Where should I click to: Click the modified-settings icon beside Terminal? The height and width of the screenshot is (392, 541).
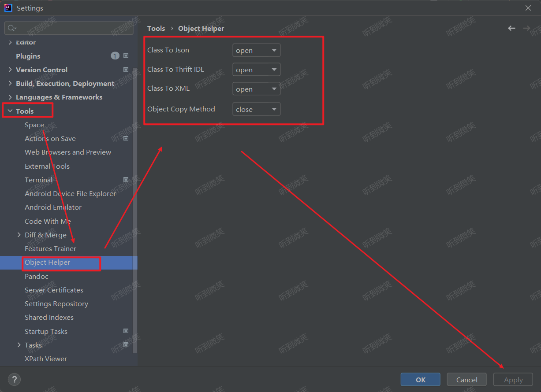(x=126, y=179)
